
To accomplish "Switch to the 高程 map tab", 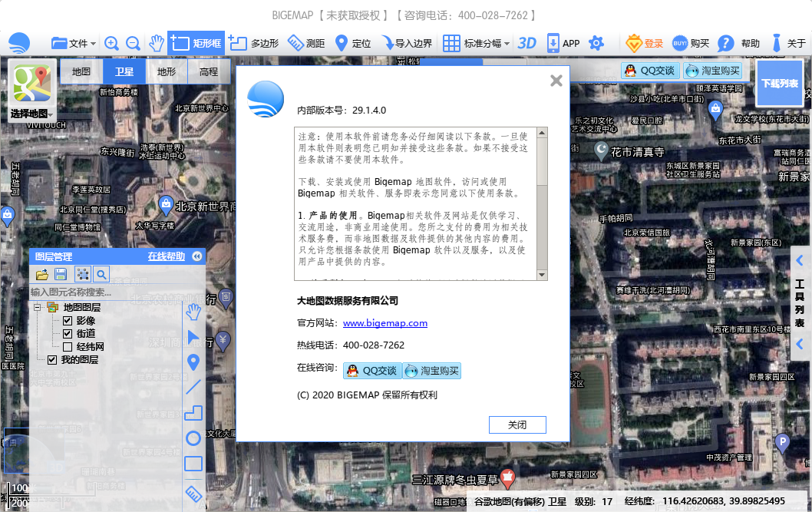I will (x=209, y=71).
